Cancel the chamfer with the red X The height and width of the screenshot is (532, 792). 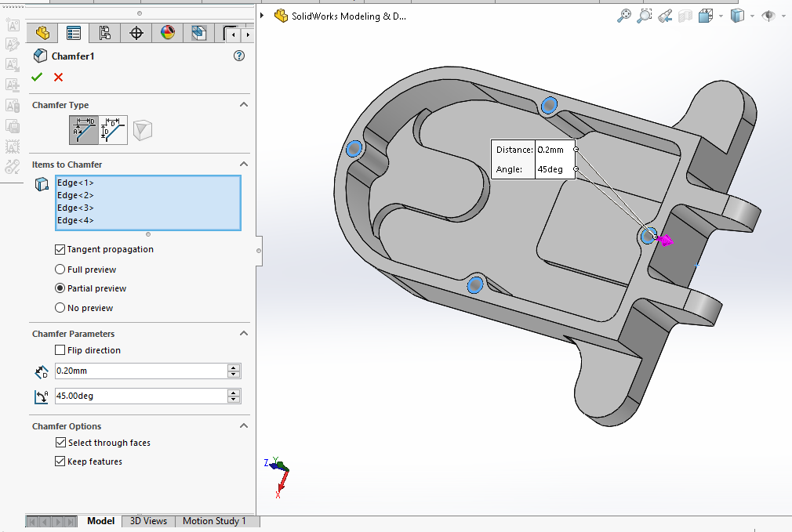(59, 77)
